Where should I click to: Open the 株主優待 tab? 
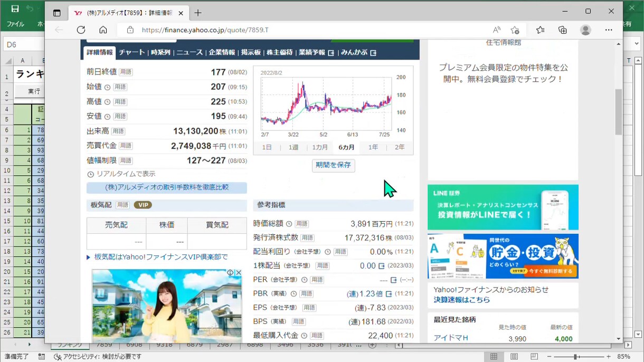click(279, 53)
